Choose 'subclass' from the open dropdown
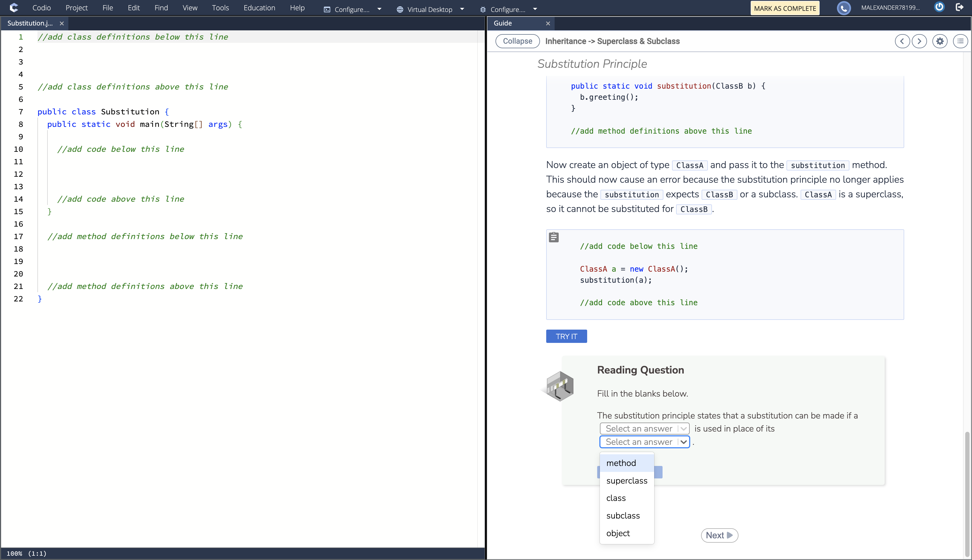 623,515
